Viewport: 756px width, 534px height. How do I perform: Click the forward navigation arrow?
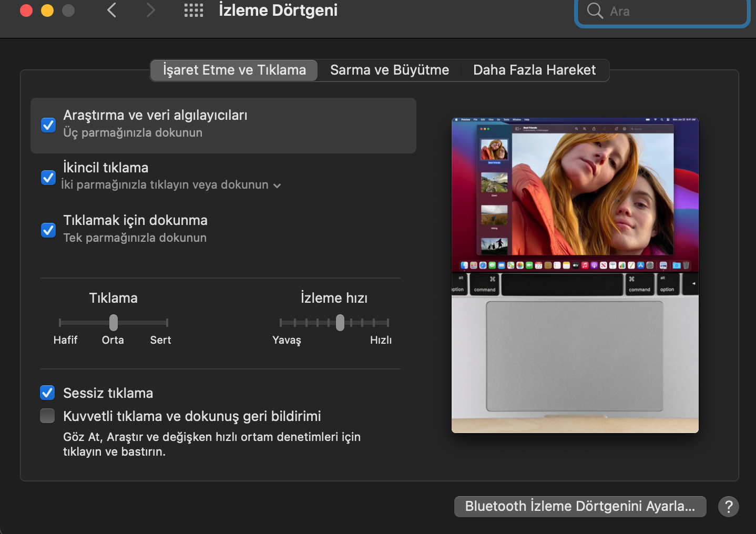point(150,10)
